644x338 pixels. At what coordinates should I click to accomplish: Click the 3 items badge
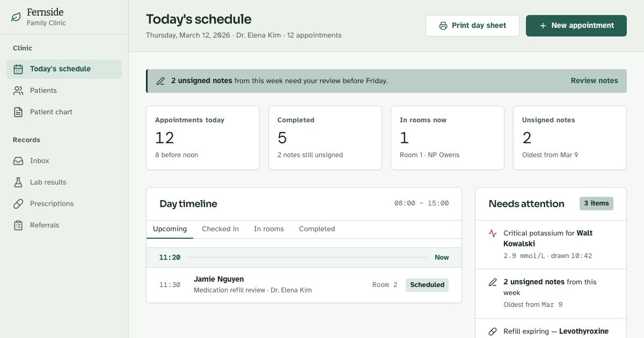(596, 203)
